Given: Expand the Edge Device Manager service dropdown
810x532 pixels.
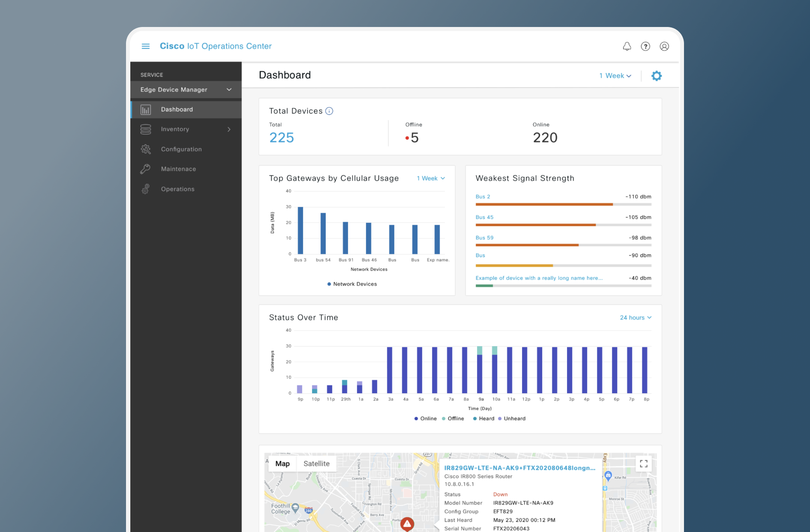Looking at the screenshot, I should click(186, 90).
